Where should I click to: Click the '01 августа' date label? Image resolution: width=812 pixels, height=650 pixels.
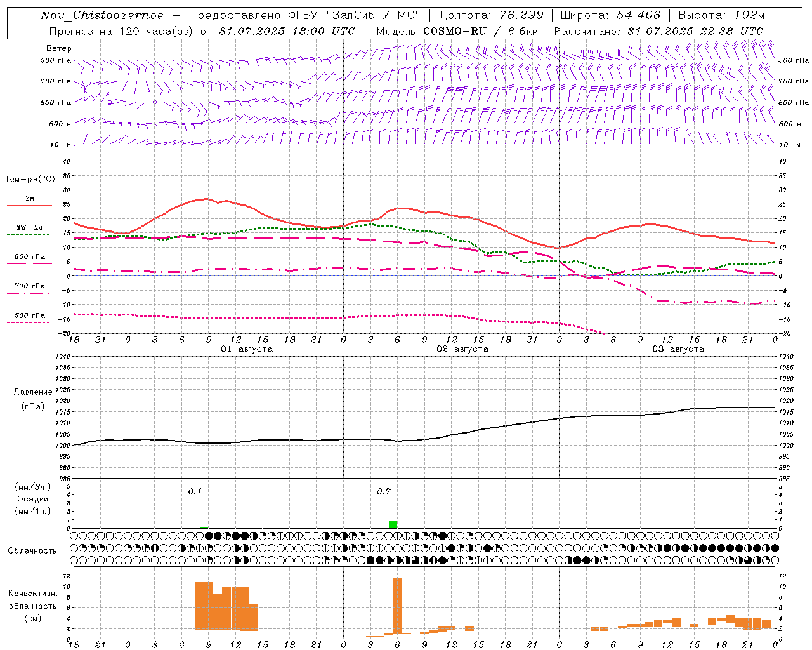pos(247,349)
